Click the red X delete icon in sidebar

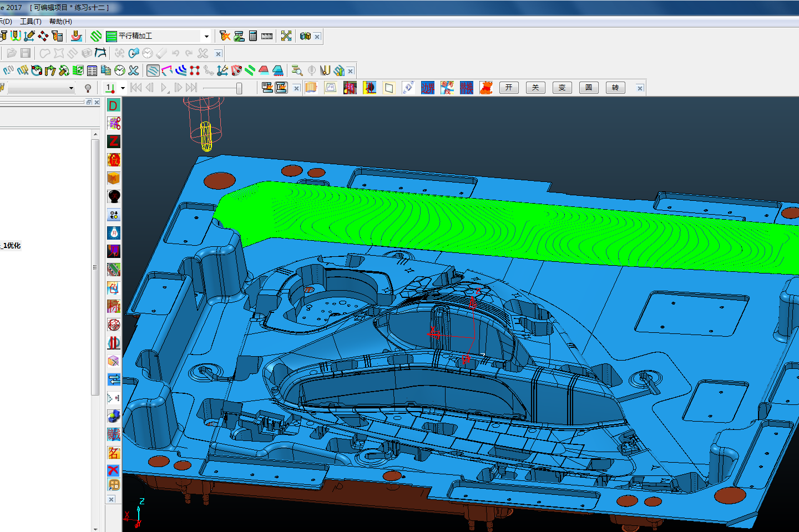[x=114, y=470]
